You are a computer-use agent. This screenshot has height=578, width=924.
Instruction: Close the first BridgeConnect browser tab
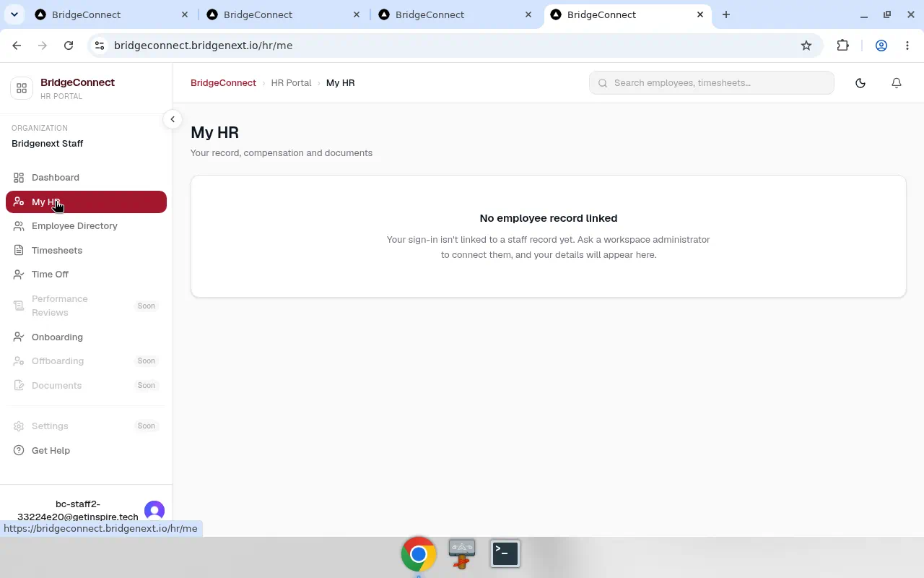coord(185,14)
